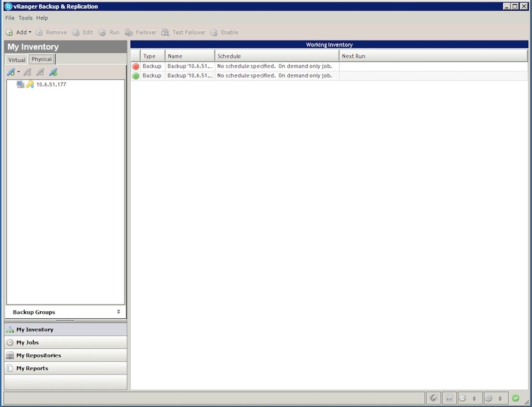Click the green checkmark status indicator
The height and width of the screenshot is (407, 532).
(516, 398)
